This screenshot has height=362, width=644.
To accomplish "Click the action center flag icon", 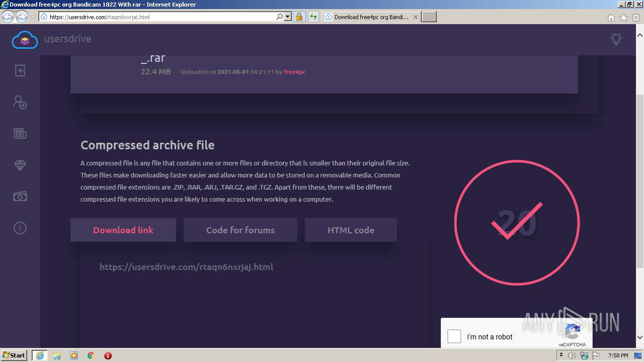I will (x=596, y=355).
